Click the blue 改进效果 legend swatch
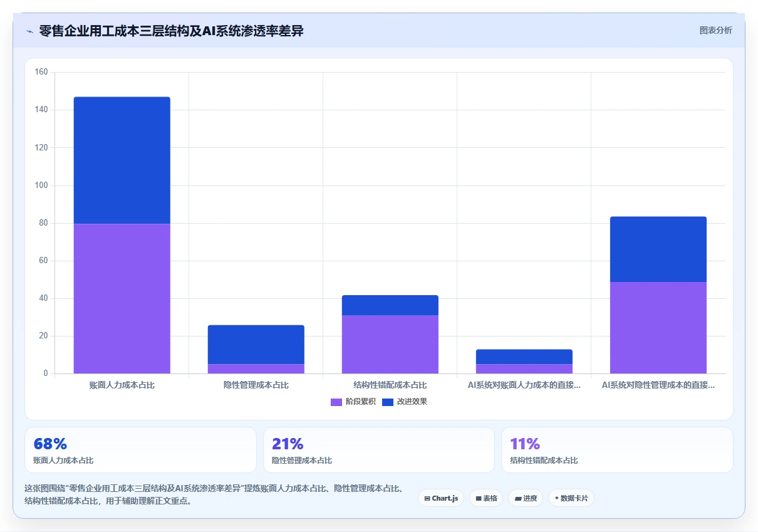 click(x=388, y=402)
